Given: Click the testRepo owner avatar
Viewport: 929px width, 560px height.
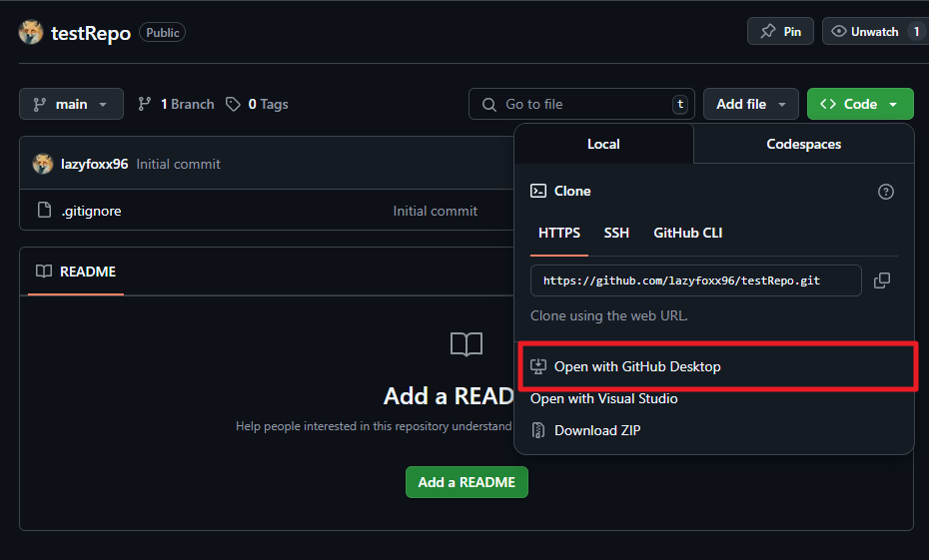Looking at the screenshot, I should pyautogui.click(x=31, y=32).
